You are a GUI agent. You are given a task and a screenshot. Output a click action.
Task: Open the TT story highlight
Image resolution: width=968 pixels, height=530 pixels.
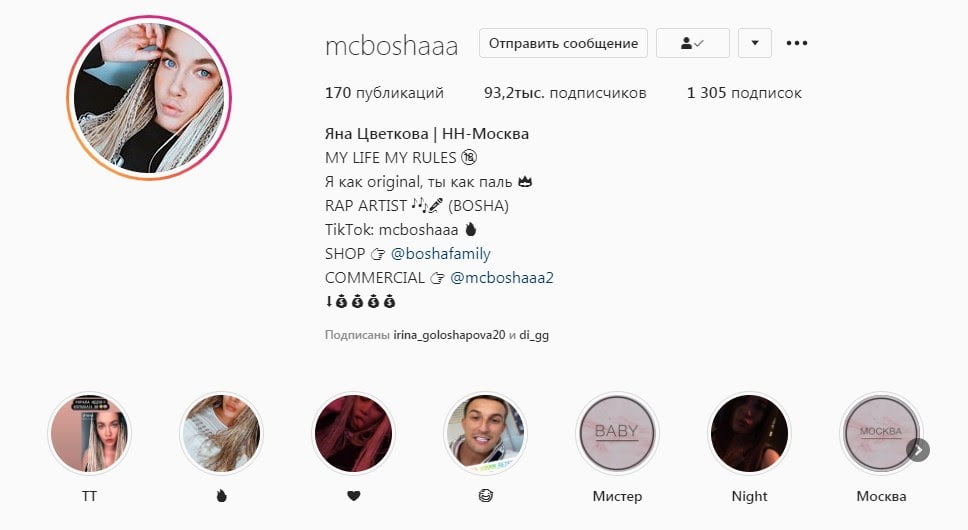pyautogui.click(x=90, y=433)
